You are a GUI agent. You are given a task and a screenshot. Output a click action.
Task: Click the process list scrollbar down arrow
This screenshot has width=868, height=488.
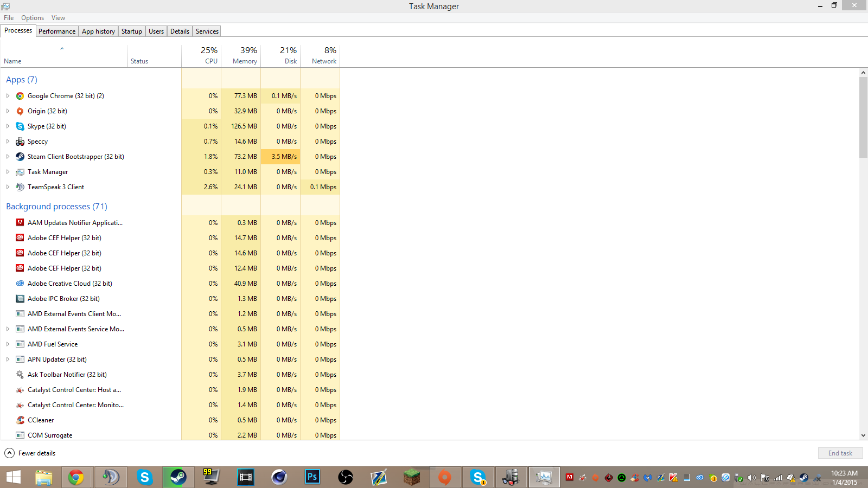click(863, 435)
